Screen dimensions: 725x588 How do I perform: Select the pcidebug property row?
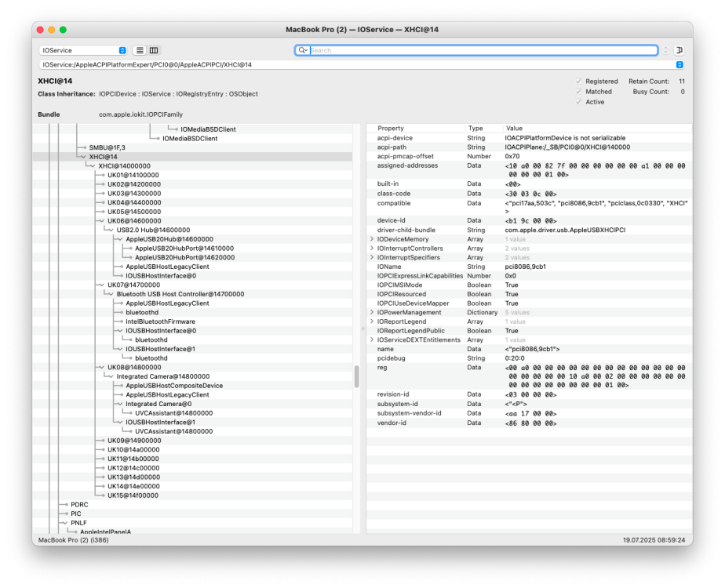[x=530, y=358]
